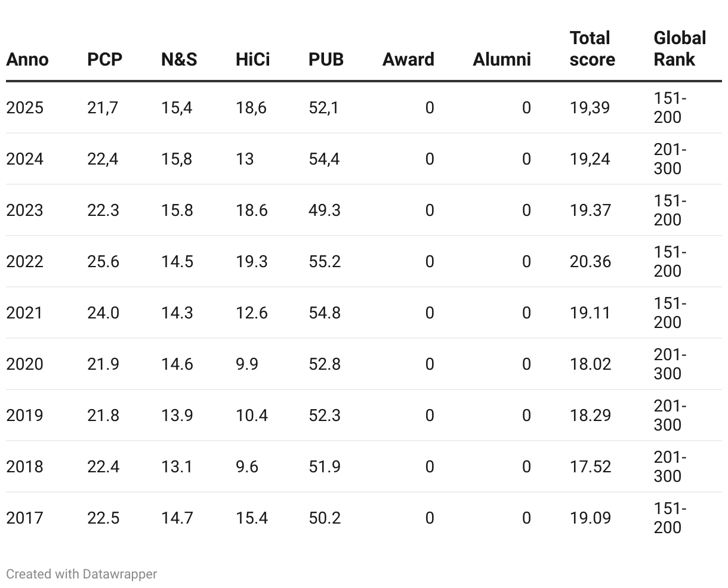The height and width of the screenshot is (588, 728).
Task: Click the 2024 Global Rank 201-300 cell
Action: 670,159
